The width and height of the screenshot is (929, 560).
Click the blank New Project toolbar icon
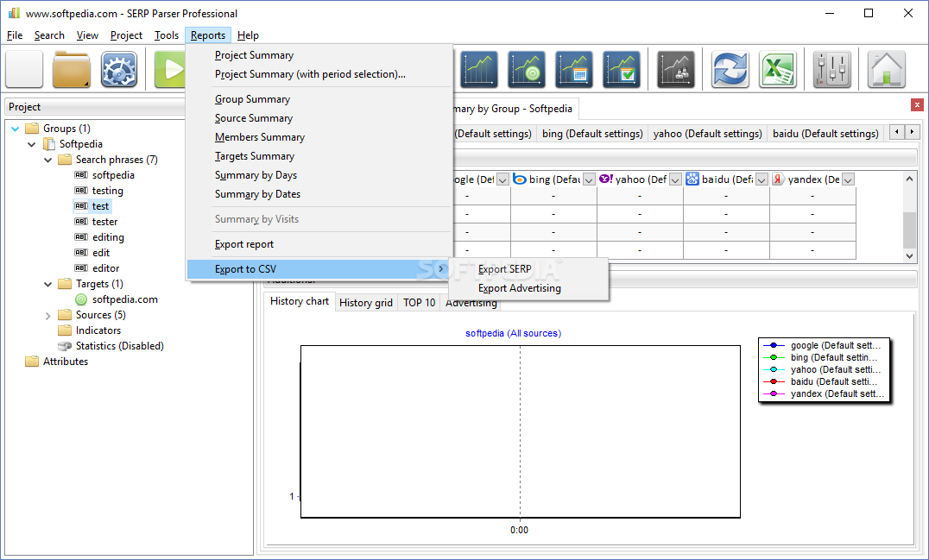pyautogui.click(x=24, y=69)
